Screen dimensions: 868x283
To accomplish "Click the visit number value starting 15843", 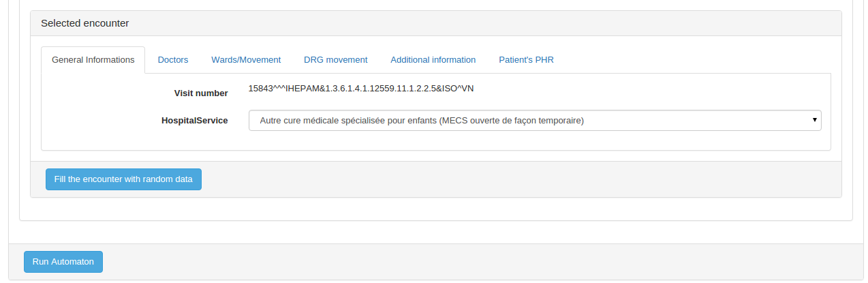I will coord(360,89).
